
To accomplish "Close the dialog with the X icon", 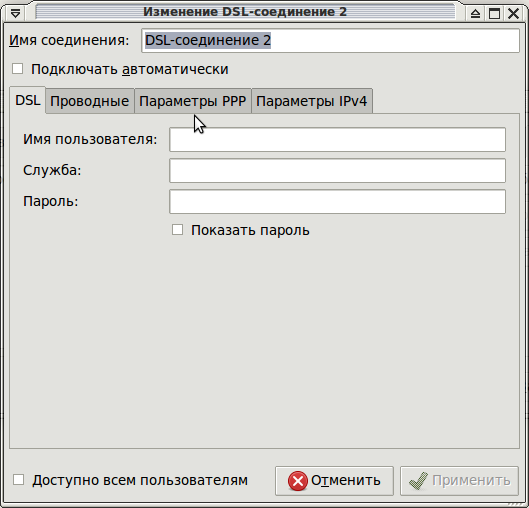I will click(513, 13).
